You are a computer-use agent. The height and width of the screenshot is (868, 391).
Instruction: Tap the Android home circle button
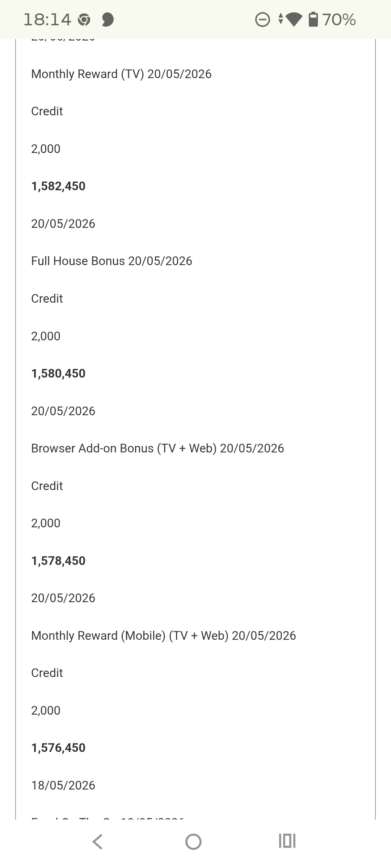(193, 842)
